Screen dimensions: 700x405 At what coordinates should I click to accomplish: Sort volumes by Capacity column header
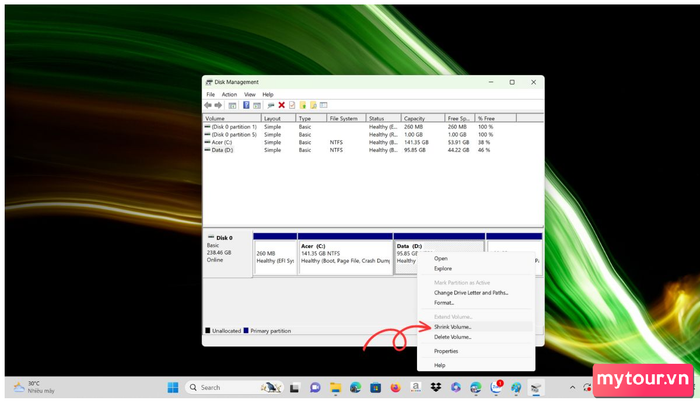tap(414, 118)
